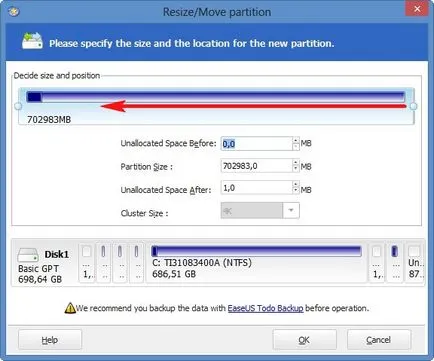Close the Resize/Move partition dialog
The image size is (434, 361).
click(x=417, y=9)
